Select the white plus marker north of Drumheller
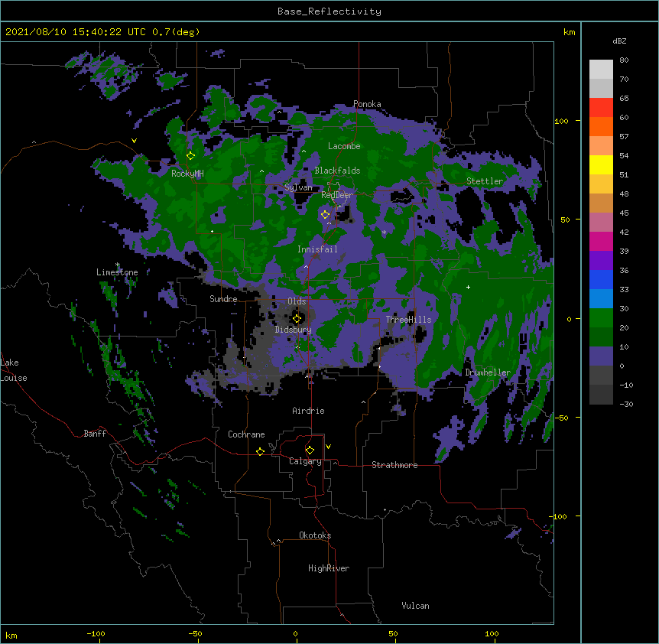Viewport: 659px width, 644px height. point(468,287)
